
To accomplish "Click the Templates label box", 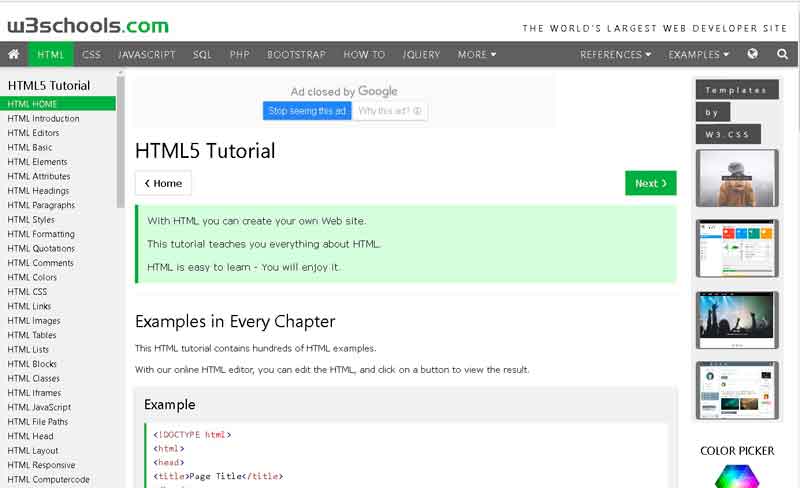I will tap(737, 90).
